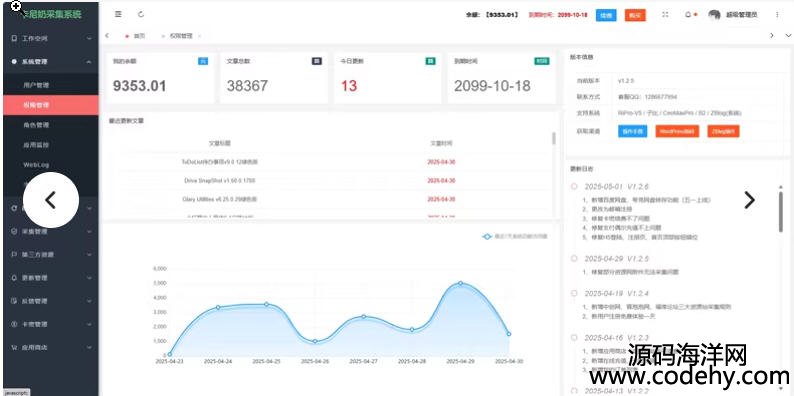Click the 2025-04-29 peak data point
Viewport: 794px width, 396px height.
460,283
